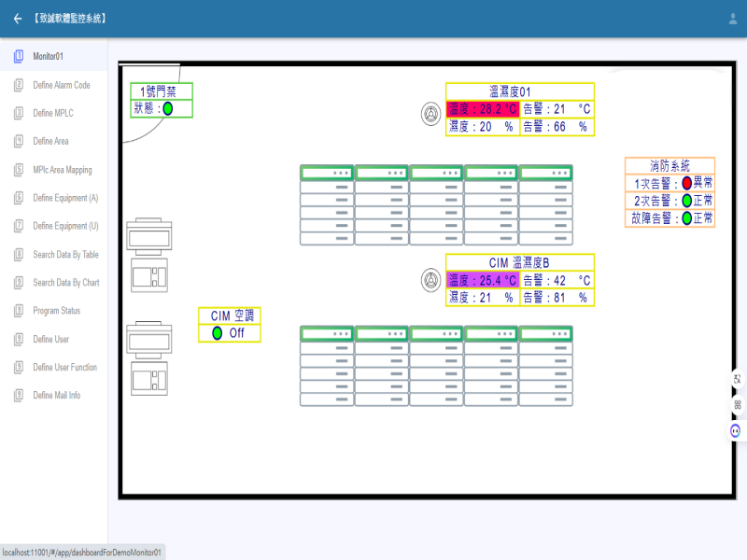Open Define Area in sidebar
The width and height of the screenshot is (747, 560).
(54, 141)
